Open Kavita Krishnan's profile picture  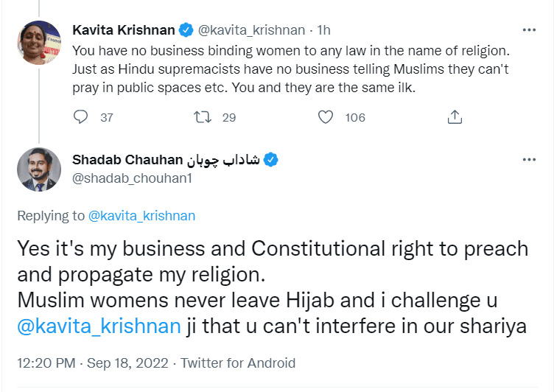[x=38, y=43]
